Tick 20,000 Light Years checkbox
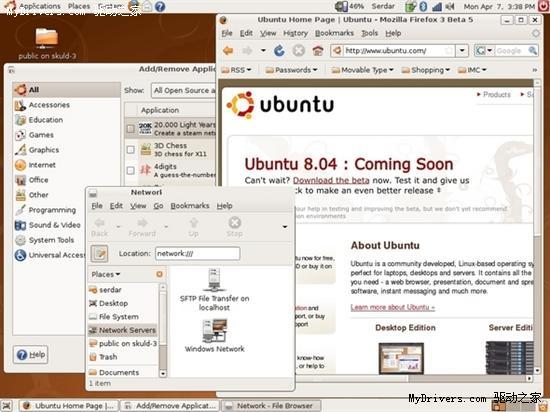 coord(130,129)
